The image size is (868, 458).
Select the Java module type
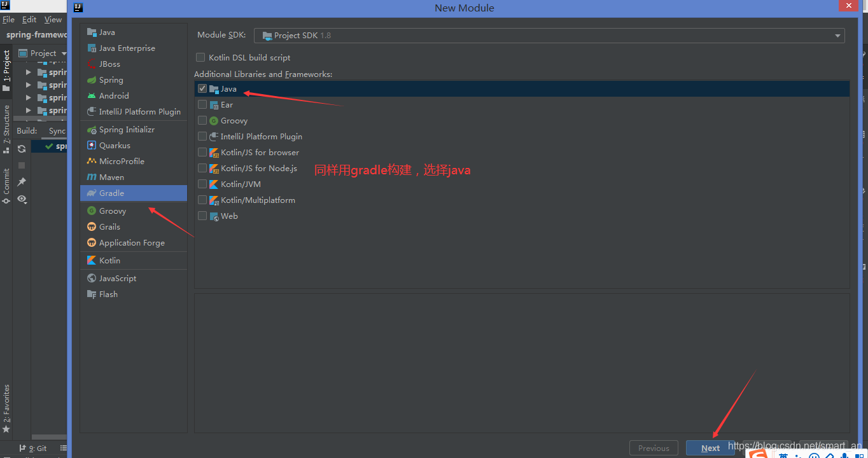(x=134, y=32)
